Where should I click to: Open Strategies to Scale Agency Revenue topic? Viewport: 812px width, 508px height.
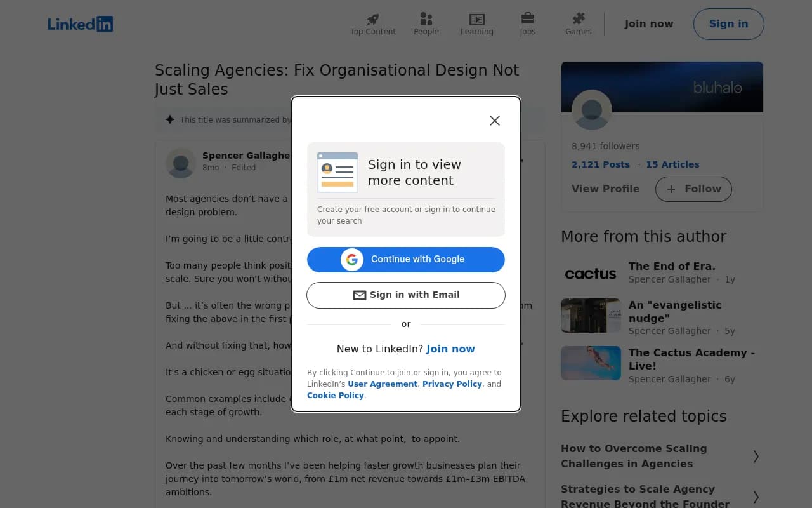(x=645, y=497)
